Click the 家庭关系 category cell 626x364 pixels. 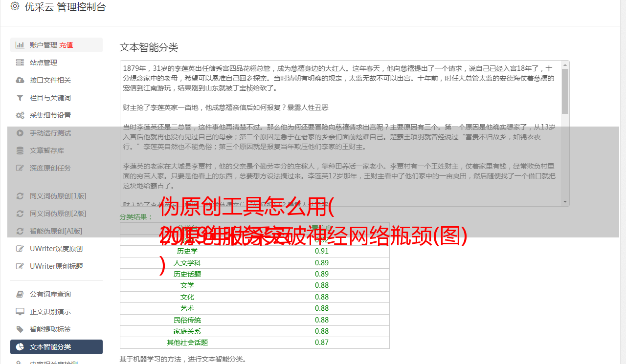click(187, 331)
